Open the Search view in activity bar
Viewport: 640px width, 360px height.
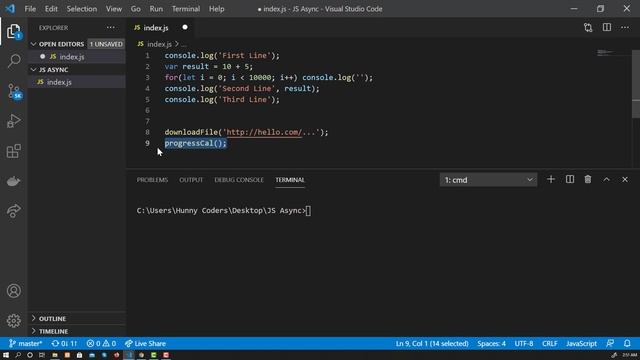13,61
